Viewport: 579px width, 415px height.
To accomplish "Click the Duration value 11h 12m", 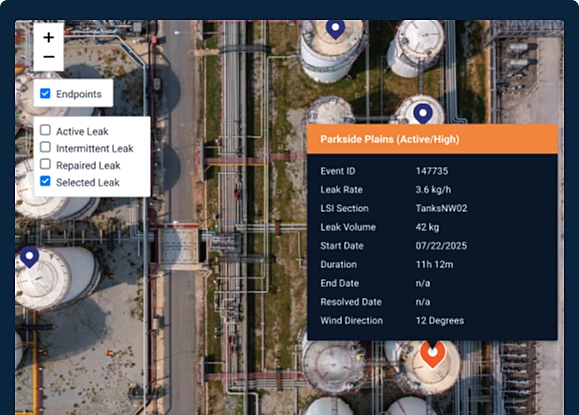I will point(434,264).
